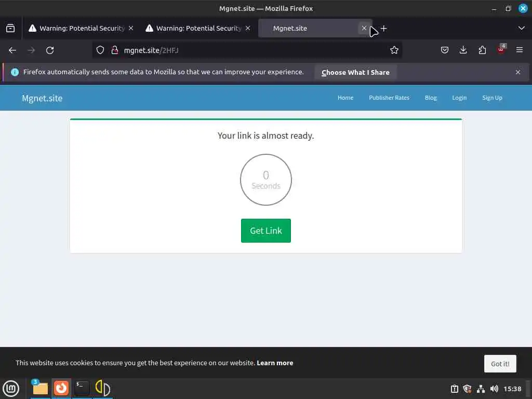Click info icon in notification bar
Viewport: 532px width, 399px height.
point(15,72)
